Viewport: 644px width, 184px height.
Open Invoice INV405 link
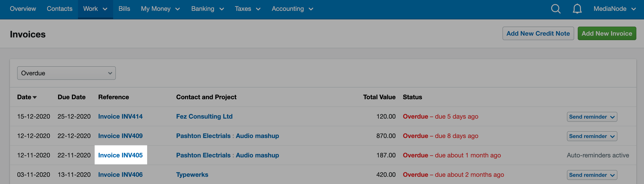pyautogui.click(x=120, y=155)
